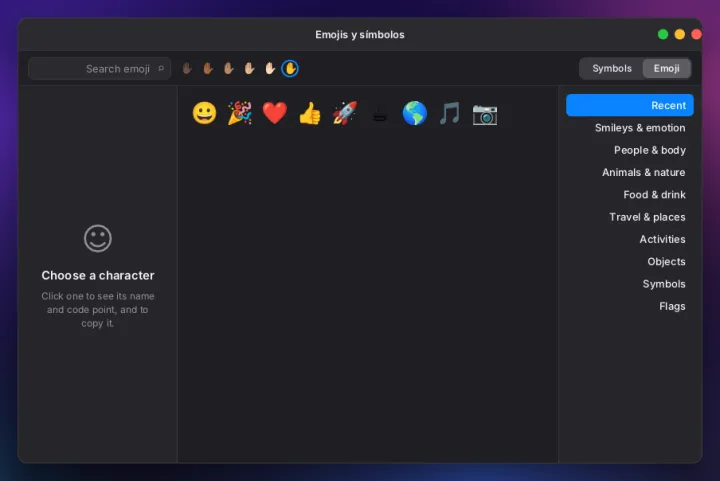Open the People & body category
Screen dimensions: 720x481
630,150
